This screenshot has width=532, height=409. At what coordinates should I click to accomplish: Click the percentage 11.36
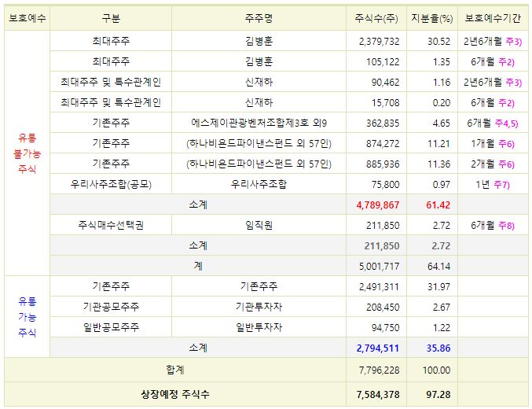pos(438,164)
